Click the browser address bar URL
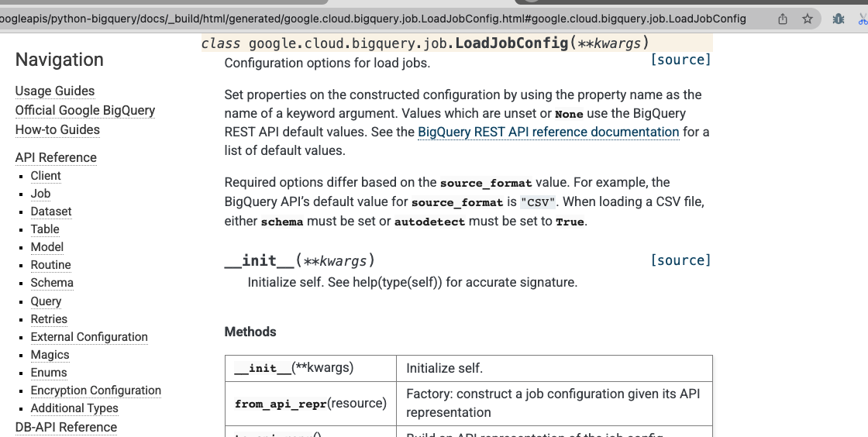 pos(373,19)
